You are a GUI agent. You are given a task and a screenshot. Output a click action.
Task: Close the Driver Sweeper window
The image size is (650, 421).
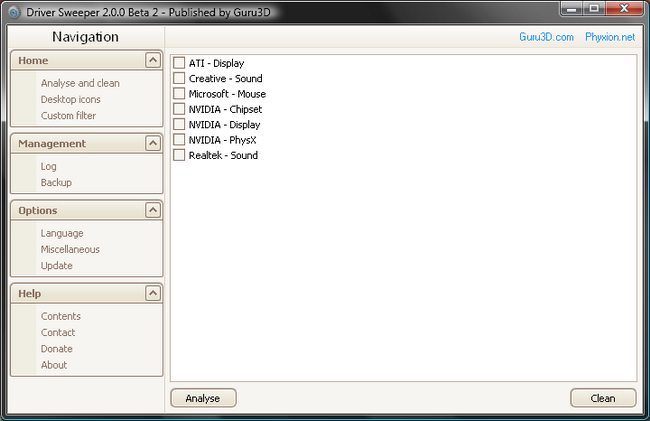(624, 8)
